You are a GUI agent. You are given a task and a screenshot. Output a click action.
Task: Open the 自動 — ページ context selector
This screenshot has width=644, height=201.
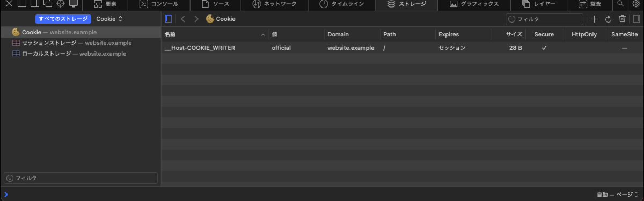pos(618,195)
